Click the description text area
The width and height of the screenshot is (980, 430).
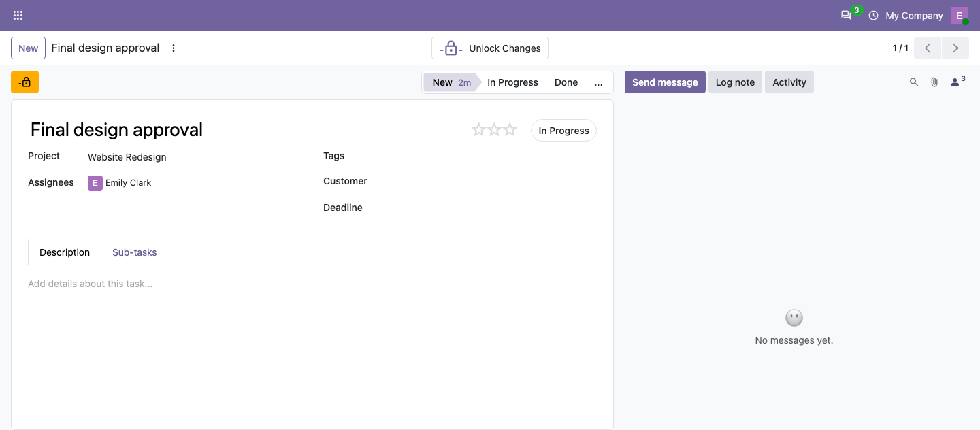312,284
